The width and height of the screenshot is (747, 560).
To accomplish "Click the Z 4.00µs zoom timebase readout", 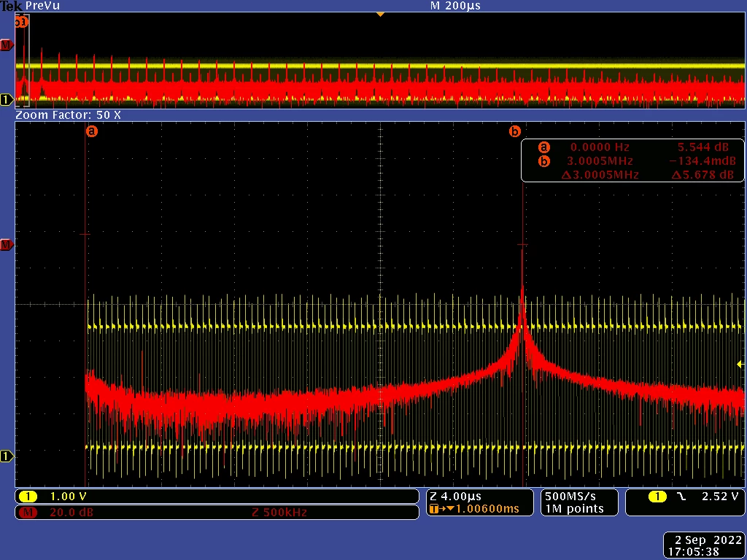I will tap(455, 497).
